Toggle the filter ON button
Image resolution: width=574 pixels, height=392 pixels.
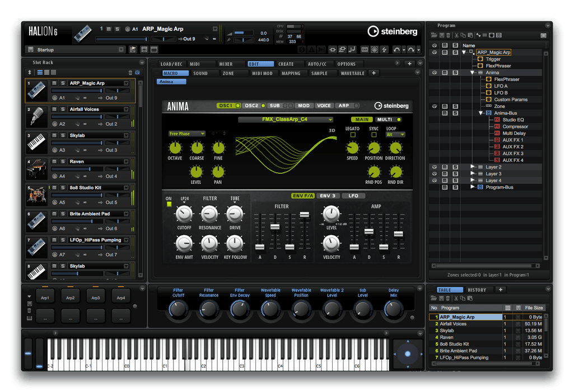point(169,204)
